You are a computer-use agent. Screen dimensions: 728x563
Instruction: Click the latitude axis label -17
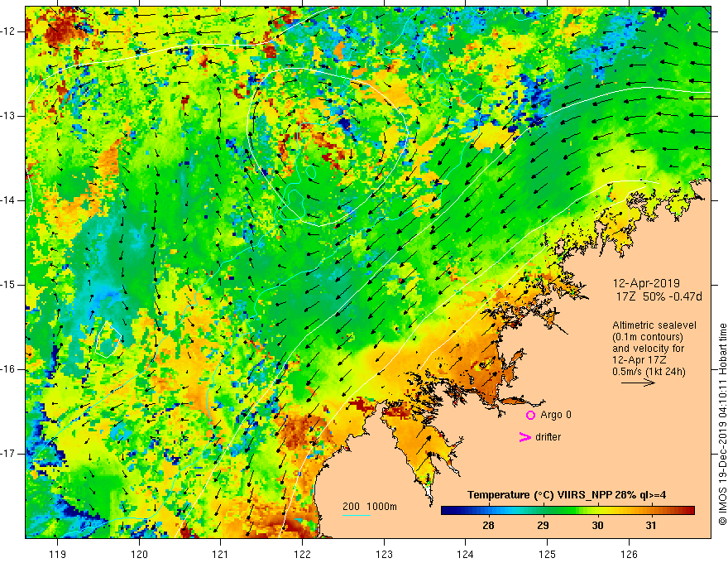pos(8,454)
